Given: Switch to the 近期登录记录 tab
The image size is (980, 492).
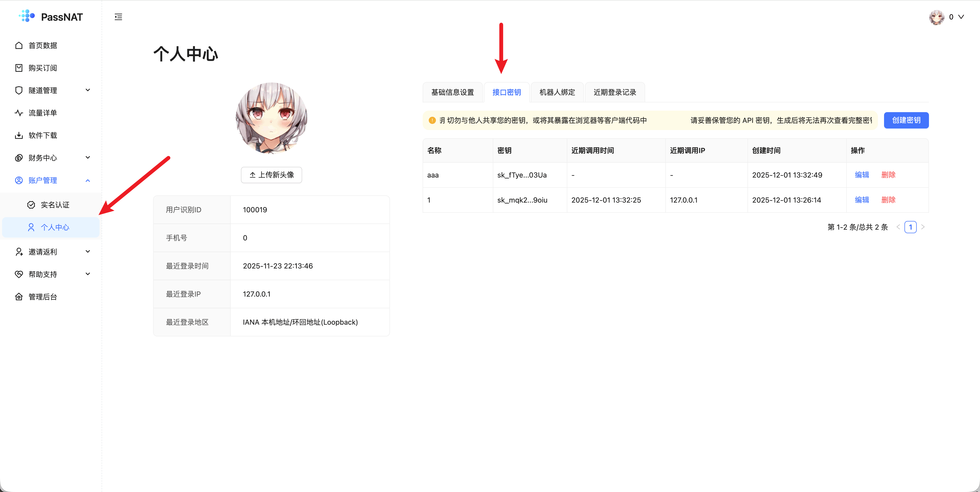Looking at the screenshot, I should click(614, 92).
